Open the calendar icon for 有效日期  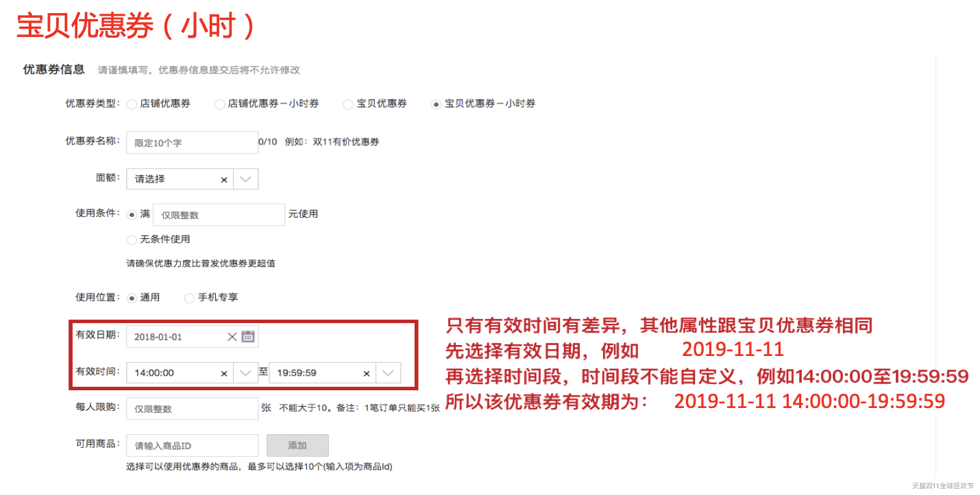pos(248,336)
